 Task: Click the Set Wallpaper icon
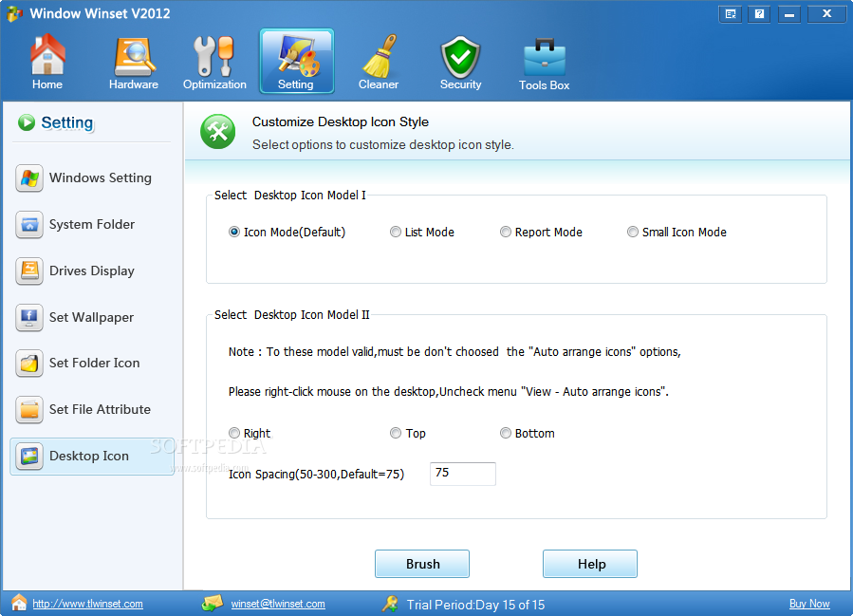point(29,317)
